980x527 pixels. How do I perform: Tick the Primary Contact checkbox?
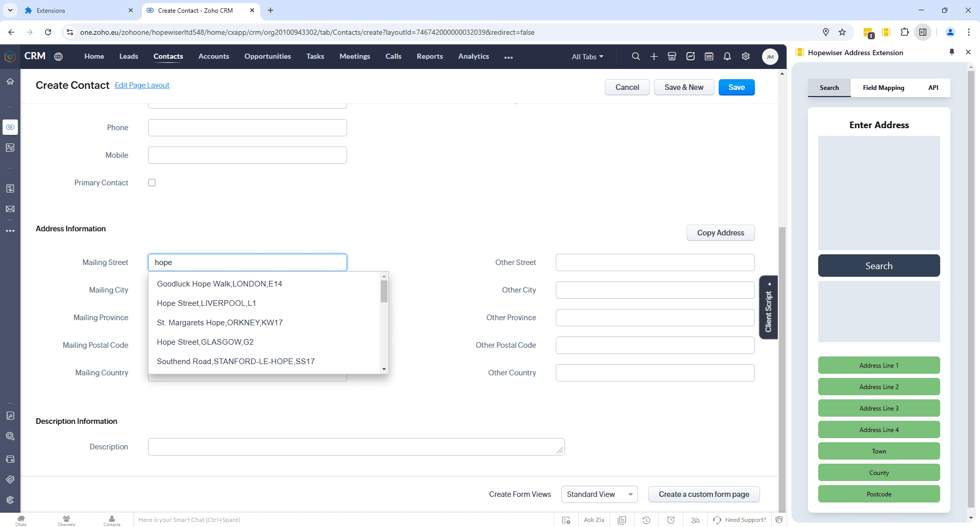pyautogui.click(x=152, y=183)
